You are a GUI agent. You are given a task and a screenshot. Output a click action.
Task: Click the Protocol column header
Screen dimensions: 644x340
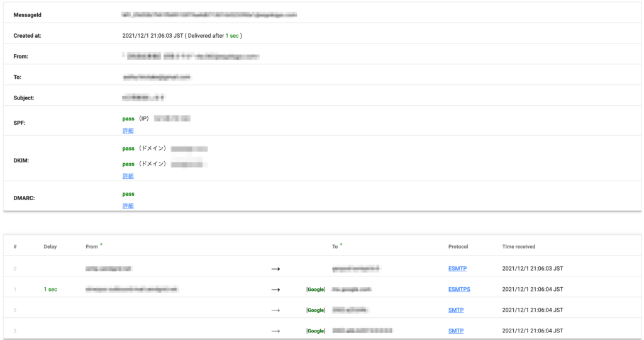click(x=458, y=247)
